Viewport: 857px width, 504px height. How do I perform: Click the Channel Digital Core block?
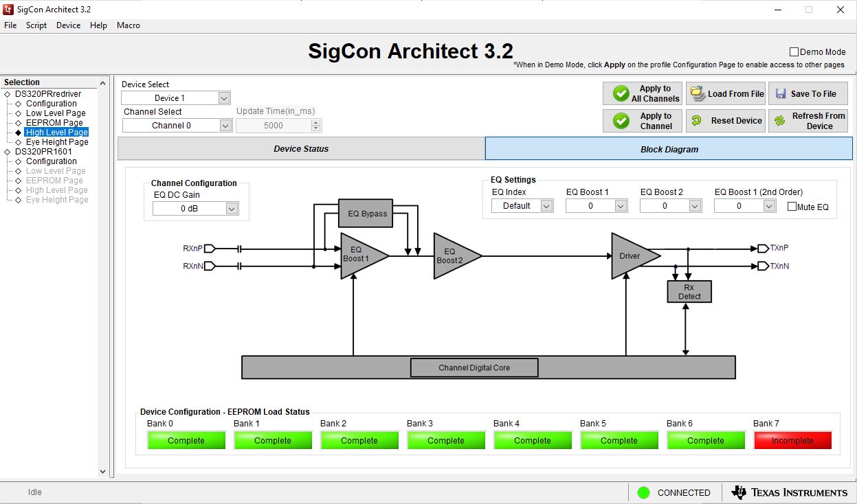474,367
